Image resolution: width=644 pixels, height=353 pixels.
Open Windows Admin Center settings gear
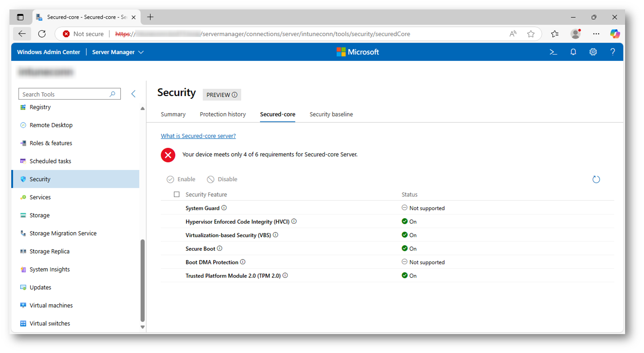coord(593,52)
